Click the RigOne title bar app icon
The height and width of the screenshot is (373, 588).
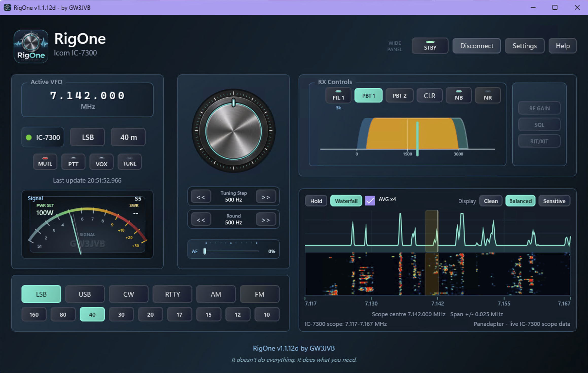click(x=7, y=7)
